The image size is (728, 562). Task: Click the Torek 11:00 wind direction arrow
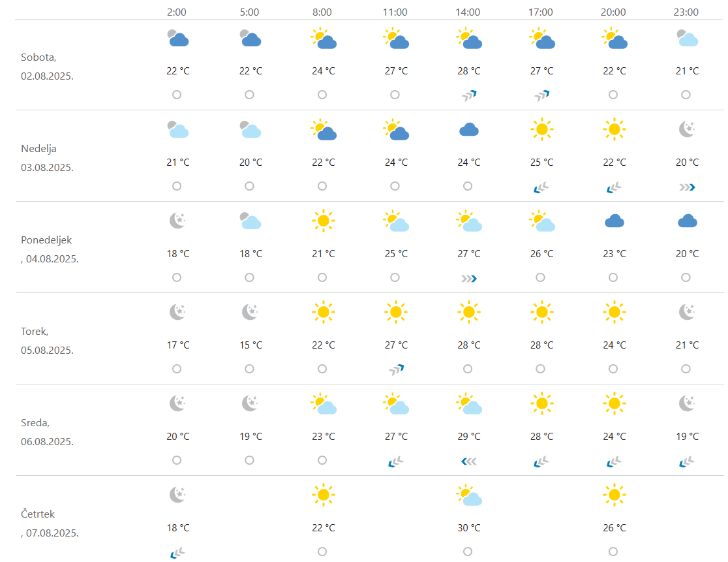(396, 369)
